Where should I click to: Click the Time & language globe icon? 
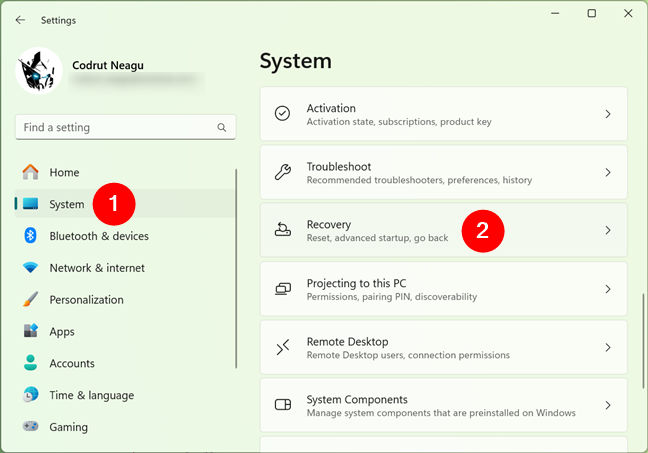tap(31, 395)
